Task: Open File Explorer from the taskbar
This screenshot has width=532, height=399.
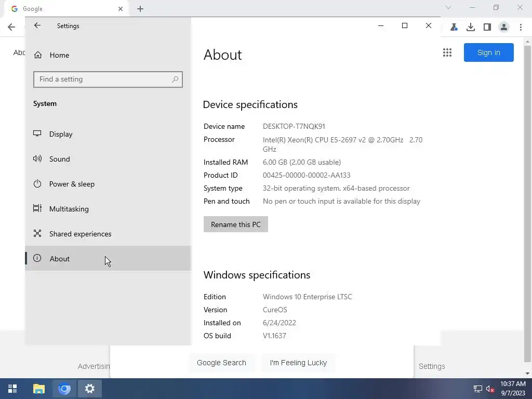Action: tap(38, 389)
